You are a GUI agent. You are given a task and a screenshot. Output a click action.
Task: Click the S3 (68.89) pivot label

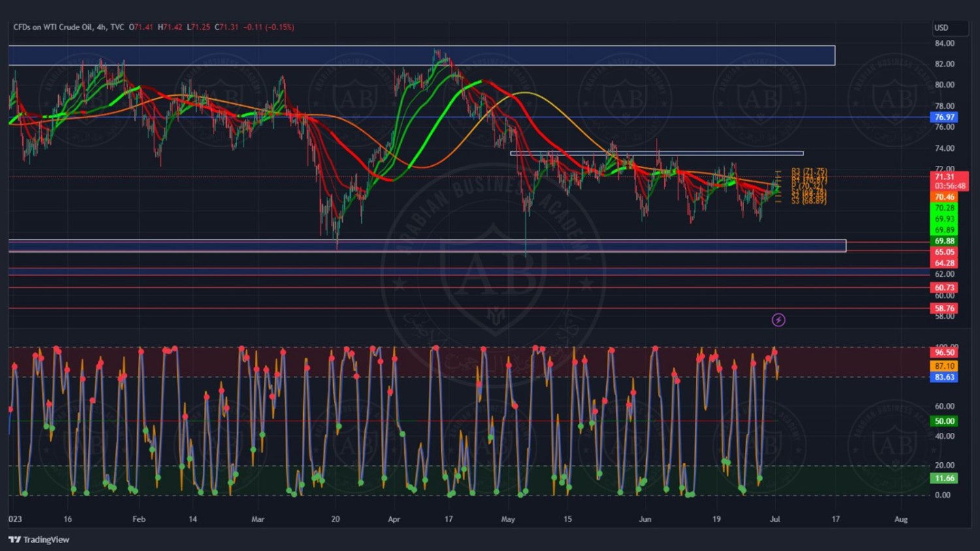[x=809, y=201]
